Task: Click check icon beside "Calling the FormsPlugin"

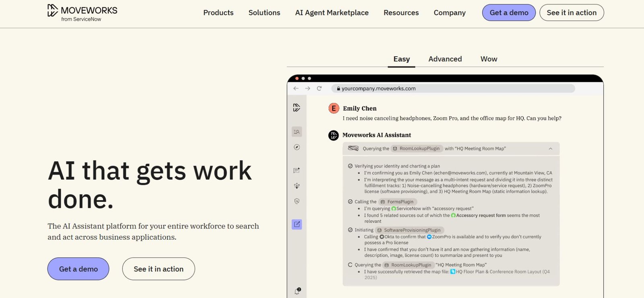Action: (x=350, y=202)
